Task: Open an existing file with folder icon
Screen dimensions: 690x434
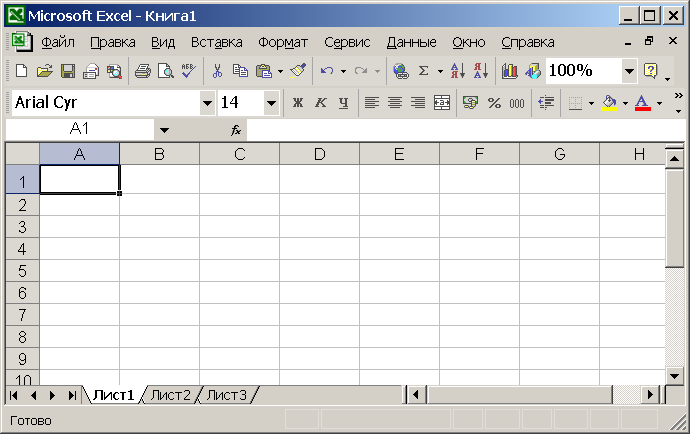Action: click(44, 70)
